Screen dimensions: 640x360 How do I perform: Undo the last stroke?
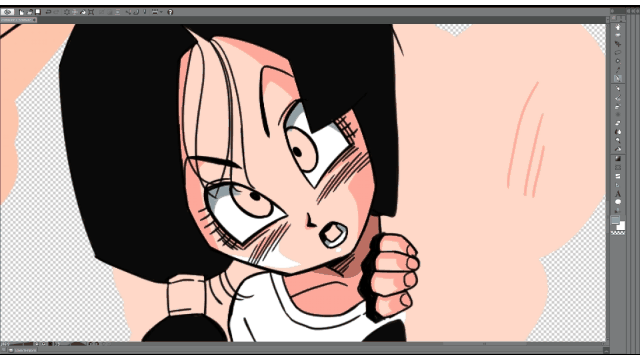pos(48,12)
